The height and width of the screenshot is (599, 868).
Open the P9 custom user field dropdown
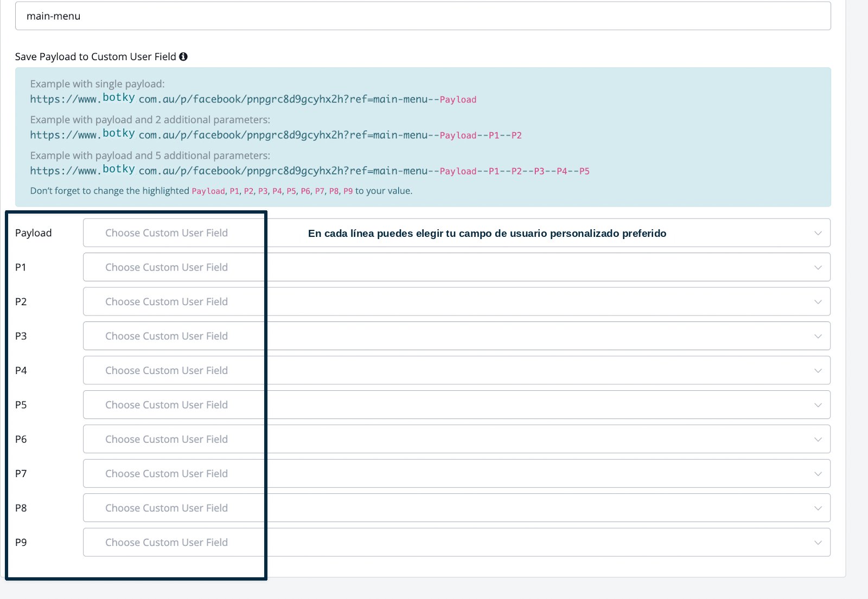pos(457,542)
